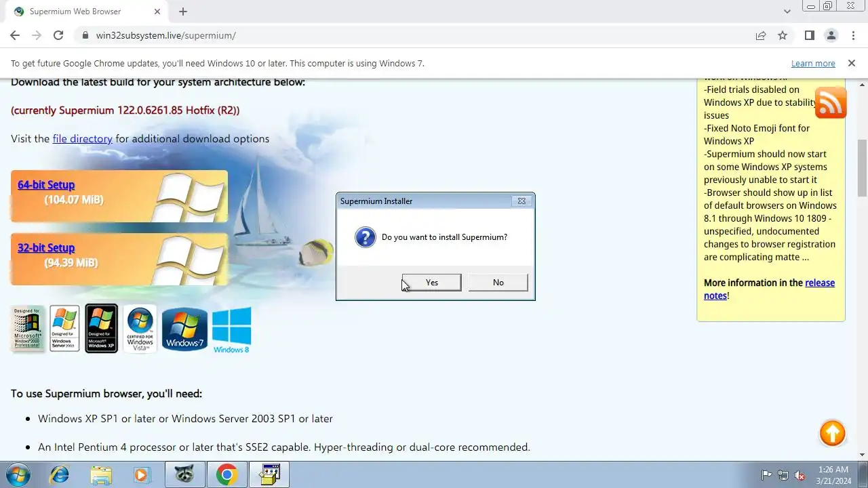Go back with browser back arrow
The width and height of the screenshot is (868, 488).
(x=15, y=35)
